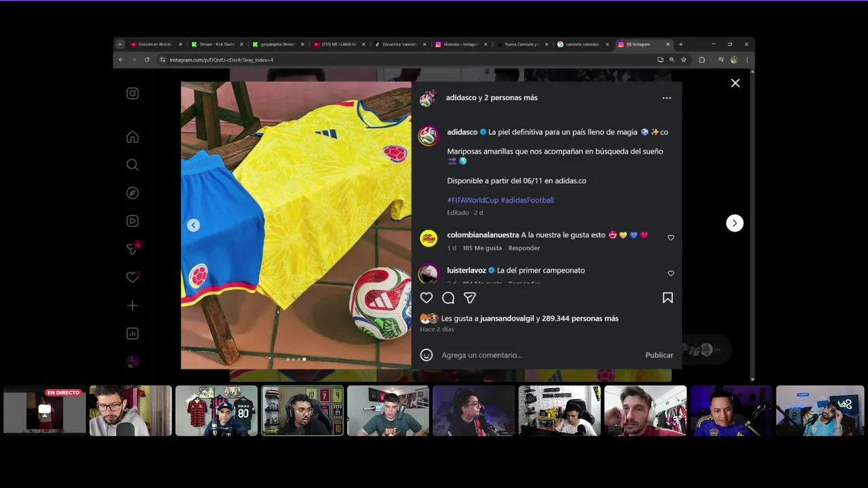Open the #FIFAWorldCup hashtag
The height and width of the screenshot is (488, 868).
click(x=473, y=200)
